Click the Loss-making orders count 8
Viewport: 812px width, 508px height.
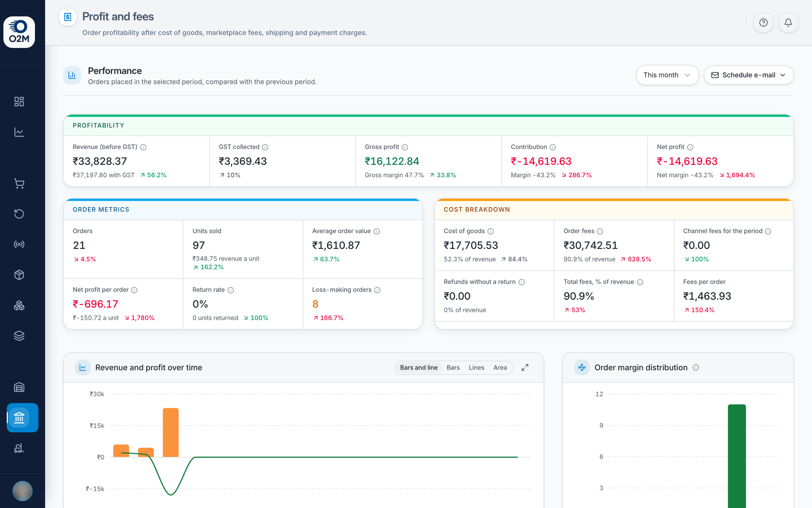click(x=315, y=304)
